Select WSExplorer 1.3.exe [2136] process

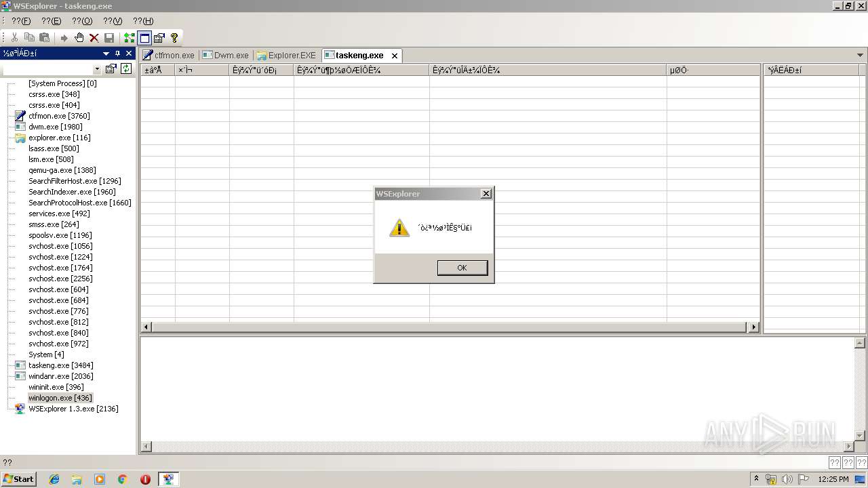click(73, 409)
